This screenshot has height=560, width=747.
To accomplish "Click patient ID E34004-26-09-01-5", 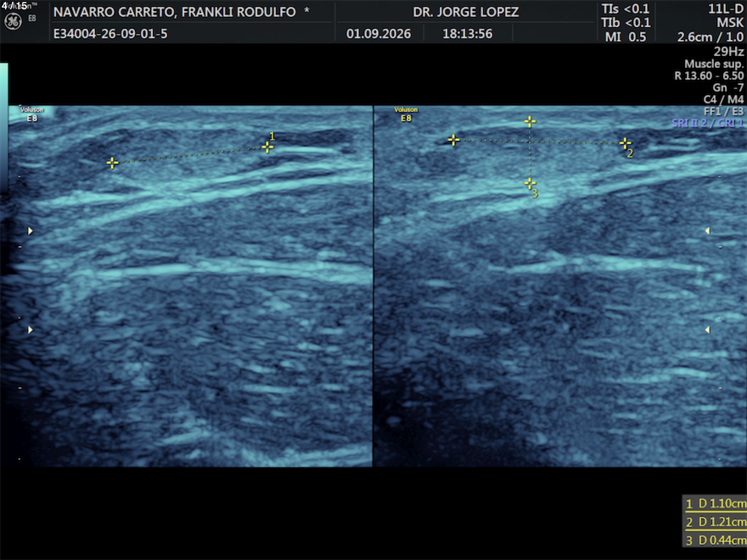I will tap(110, 34).
